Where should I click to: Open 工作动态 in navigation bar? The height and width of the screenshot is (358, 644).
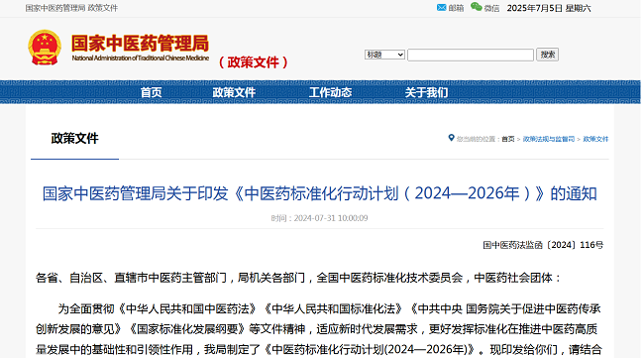[330, 92]
